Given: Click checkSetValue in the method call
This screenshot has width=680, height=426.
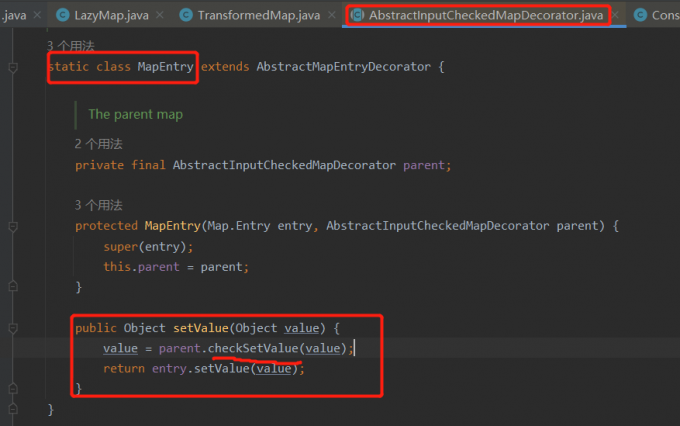Looking at the screenshot, I should click(x=253, y=348).
